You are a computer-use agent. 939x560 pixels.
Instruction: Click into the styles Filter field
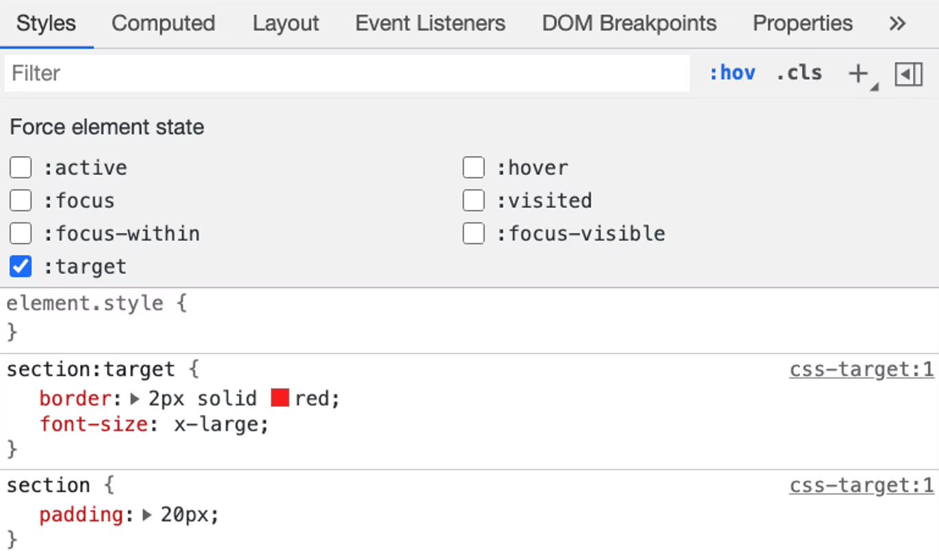coord(347,73)
